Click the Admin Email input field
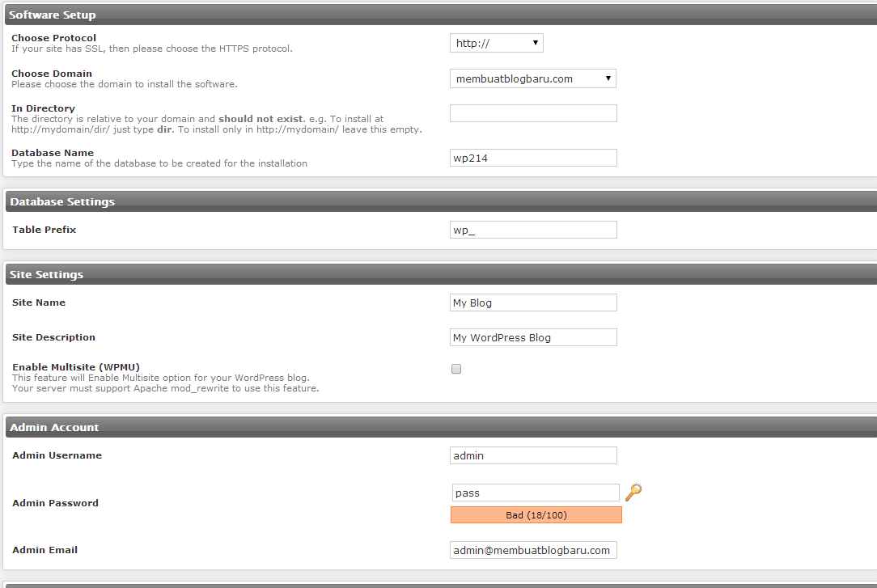This screenshot has width=877, height=588. [x=533, y=550]
